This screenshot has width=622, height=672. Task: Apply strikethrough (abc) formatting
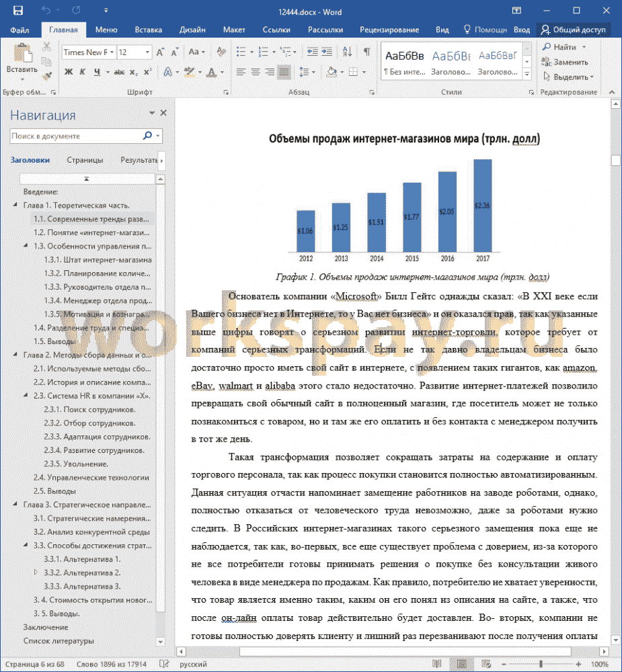tap(119, 72)
